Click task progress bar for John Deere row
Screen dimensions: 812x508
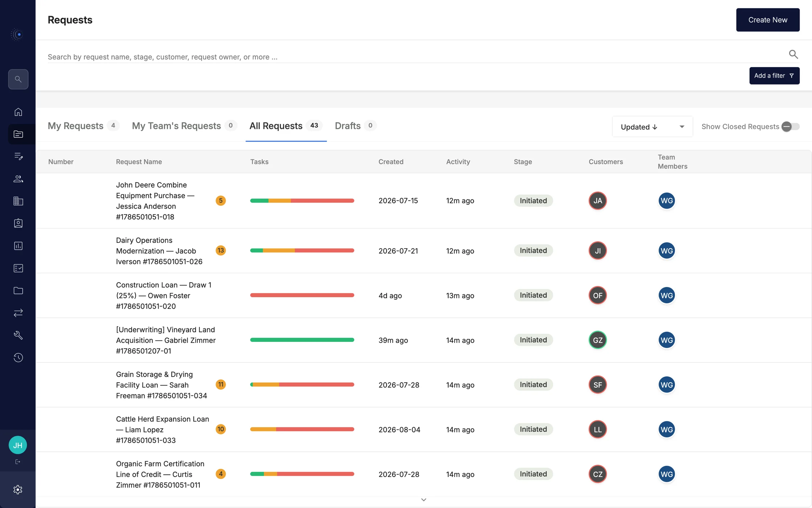(x=302, y=201)
